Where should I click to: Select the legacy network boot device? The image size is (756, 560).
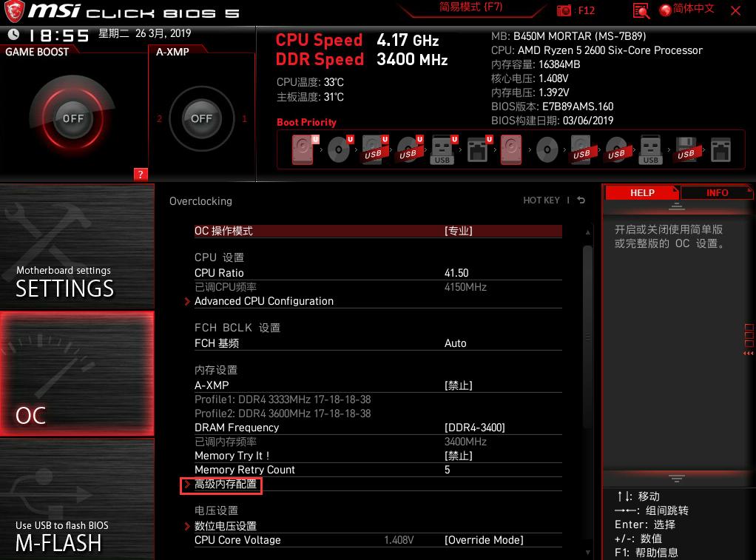(720, 149)
